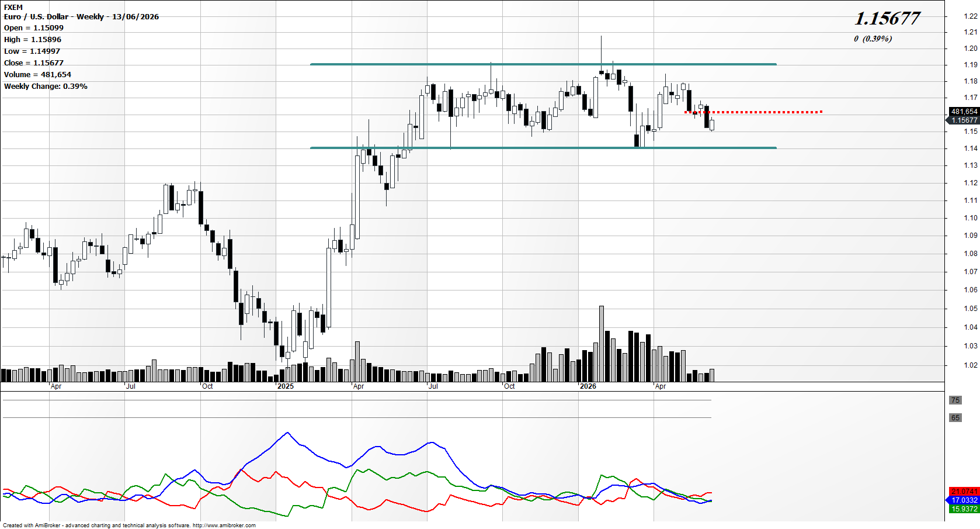Click the red dotted horizontal line
This screenshot has height=529, width=980.
tap(753, 112)
